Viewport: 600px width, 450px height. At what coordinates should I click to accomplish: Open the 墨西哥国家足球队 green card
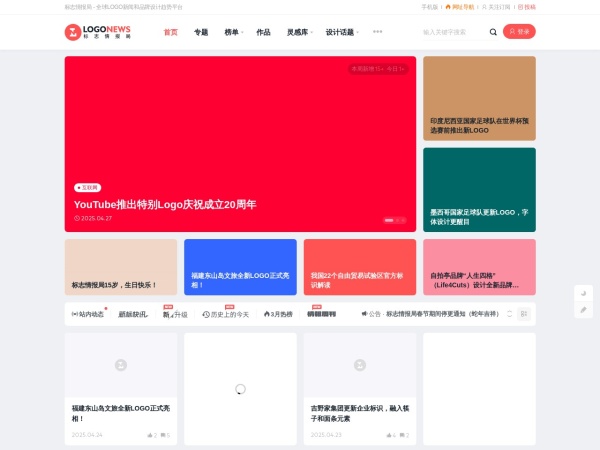[x=479, y=190]
